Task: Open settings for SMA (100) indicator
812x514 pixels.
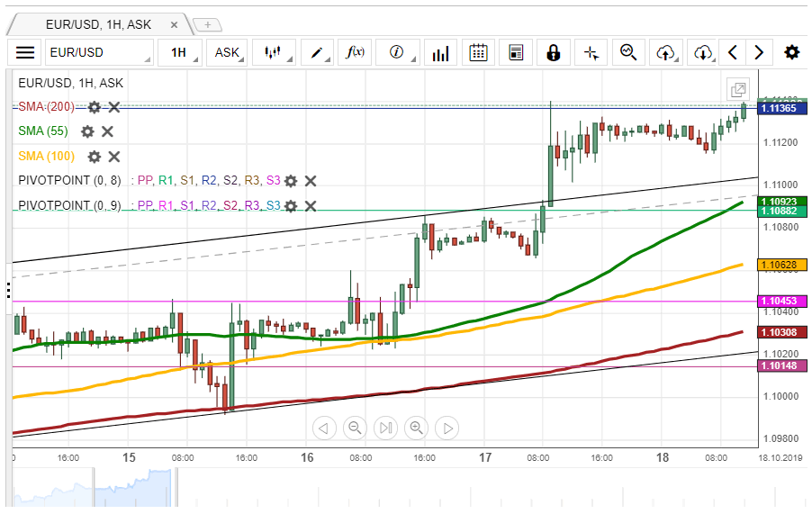Action: [95, 157]
